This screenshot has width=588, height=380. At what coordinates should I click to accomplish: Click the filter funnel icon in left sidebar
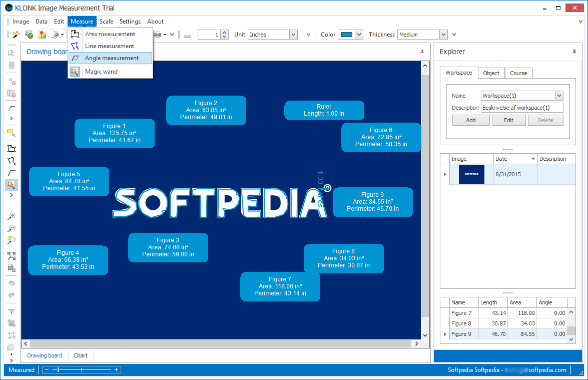tap(12, 311)
